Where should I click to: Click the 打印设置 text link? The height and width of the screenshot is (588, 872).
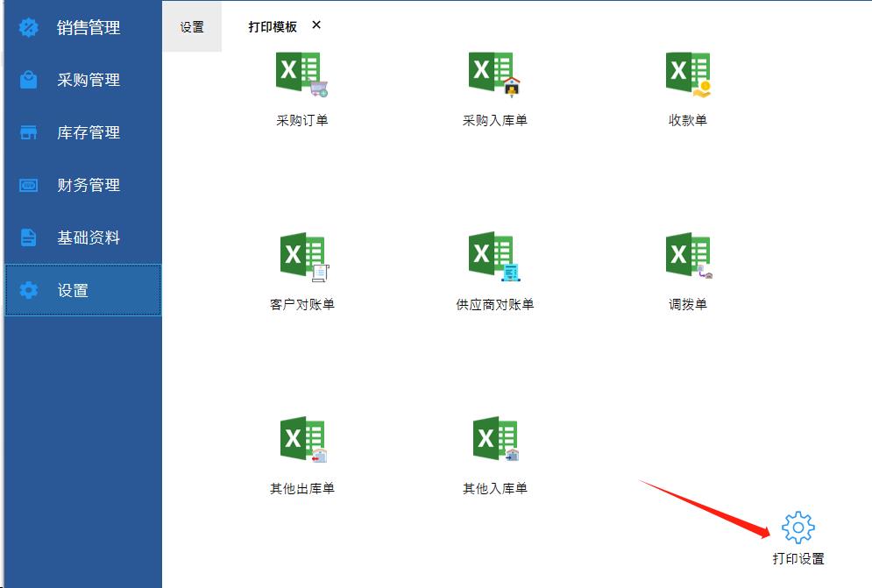click(798, 558)
